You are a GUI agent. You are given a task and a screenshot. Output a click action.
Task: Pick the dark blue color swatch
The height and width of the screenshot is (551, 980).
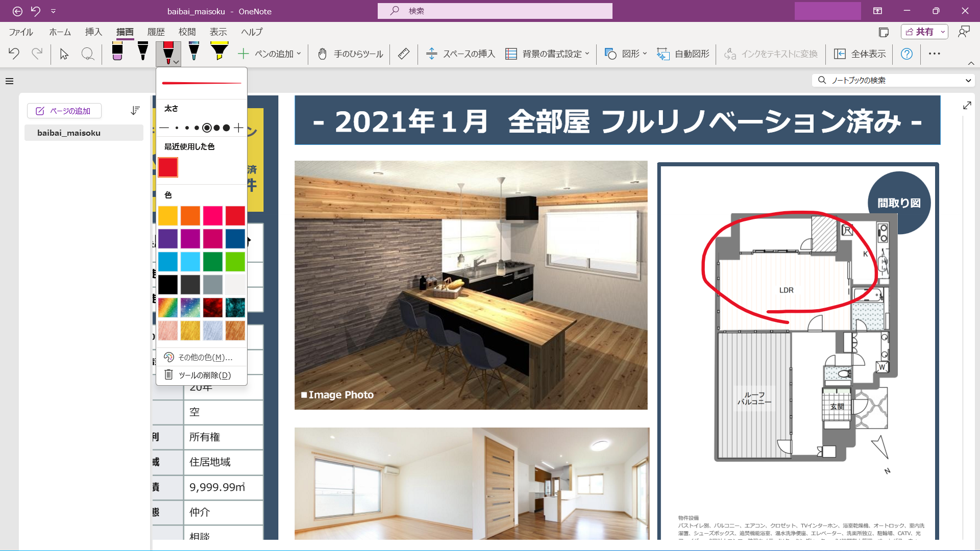pos(235,239)
